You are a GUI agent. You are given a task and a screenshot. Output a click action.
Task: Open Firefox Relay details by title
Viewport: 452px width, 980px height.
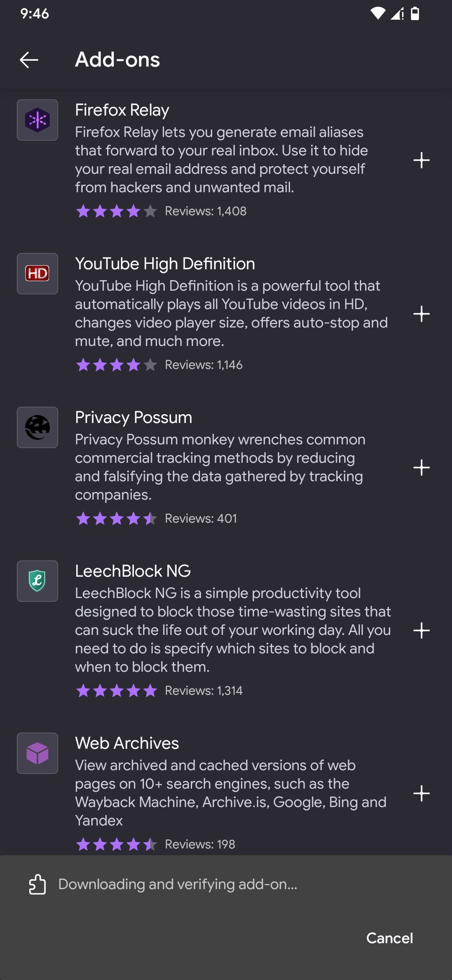coord(122,110)
